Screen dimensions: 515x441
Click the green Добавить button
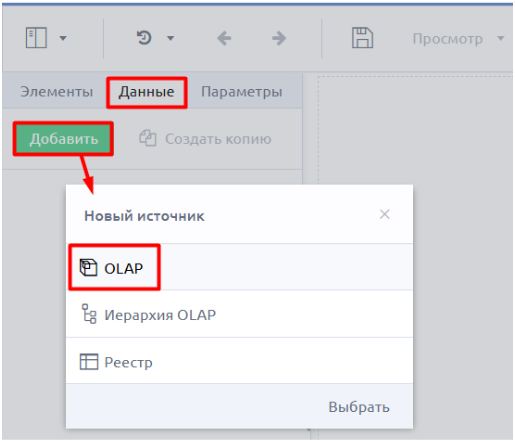coord(63,139)
